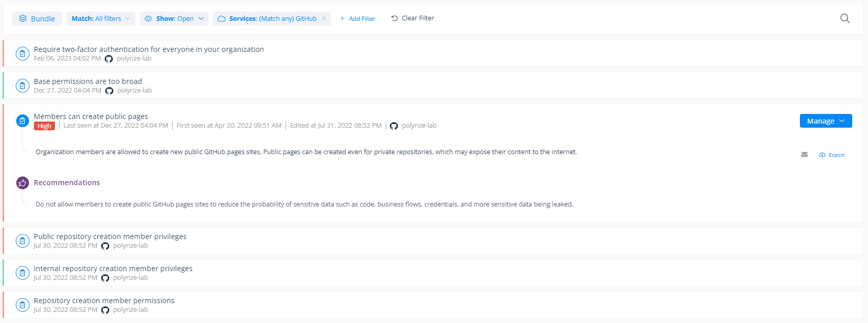Click the eye icon in Show filter
Viewport: 868px width, 323px height.
click(x=148, y=18)
